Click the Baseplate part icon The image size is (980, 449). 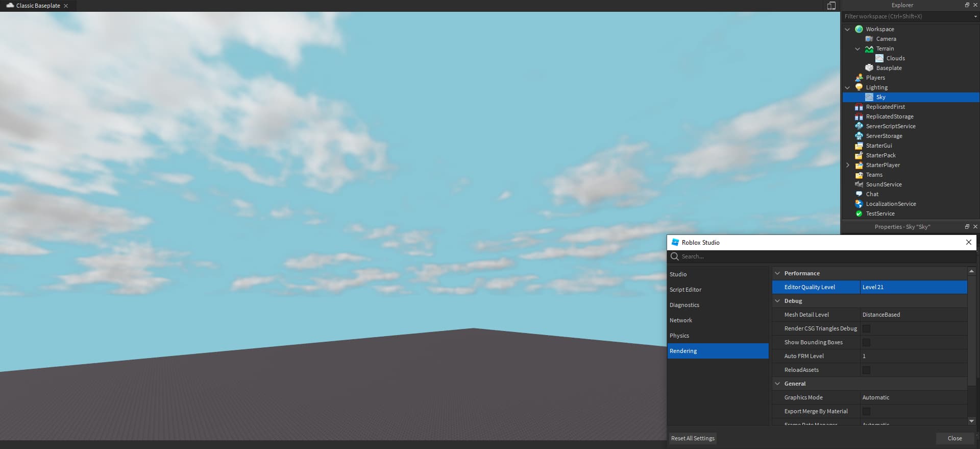click(869, 68)
